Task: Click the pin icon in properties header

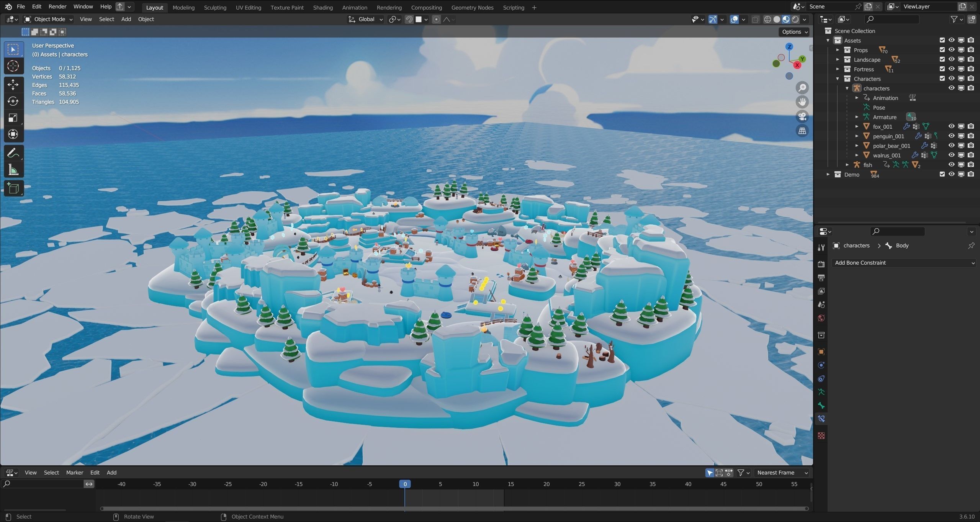Action: [971, 245]
